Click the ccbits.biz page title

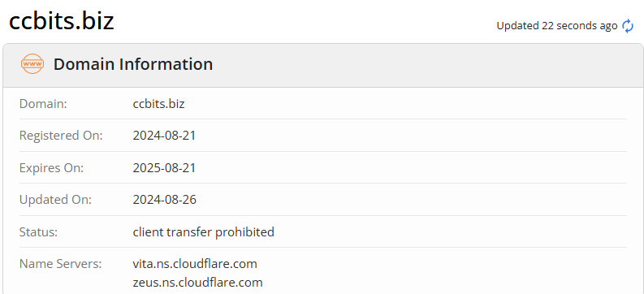click(61, 20)
